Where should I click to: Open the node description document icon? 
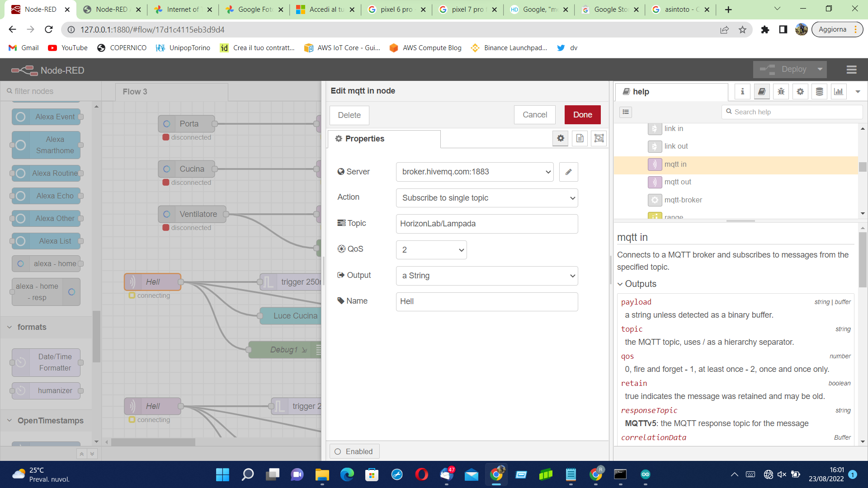coord(580,138)
